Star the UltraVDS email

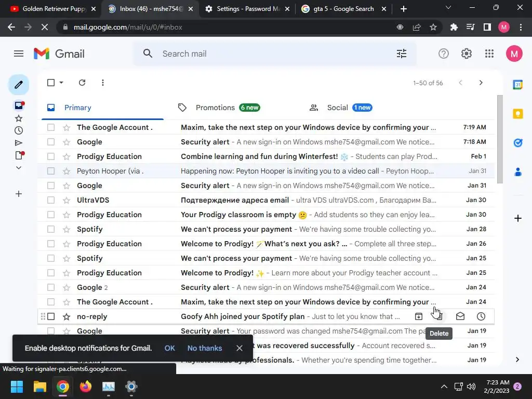[x=66, y=200]
